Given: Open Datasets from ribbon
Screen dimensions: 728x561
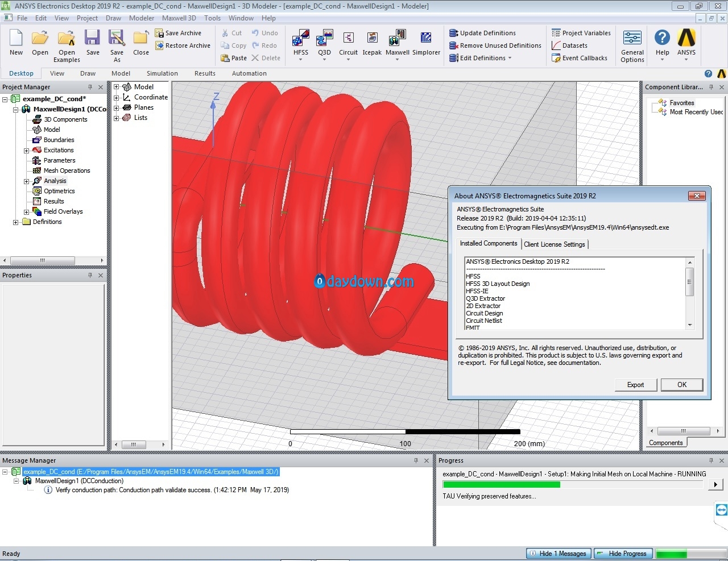Looking at the screenshot, I should 569,45.
